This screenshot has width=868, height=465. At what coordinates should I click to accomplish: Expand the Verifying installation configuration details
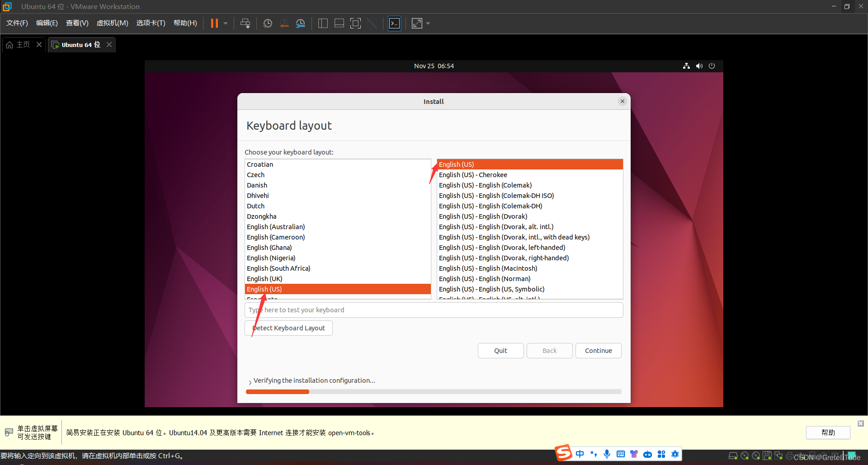pyautogui.click(x=250, y=382)
